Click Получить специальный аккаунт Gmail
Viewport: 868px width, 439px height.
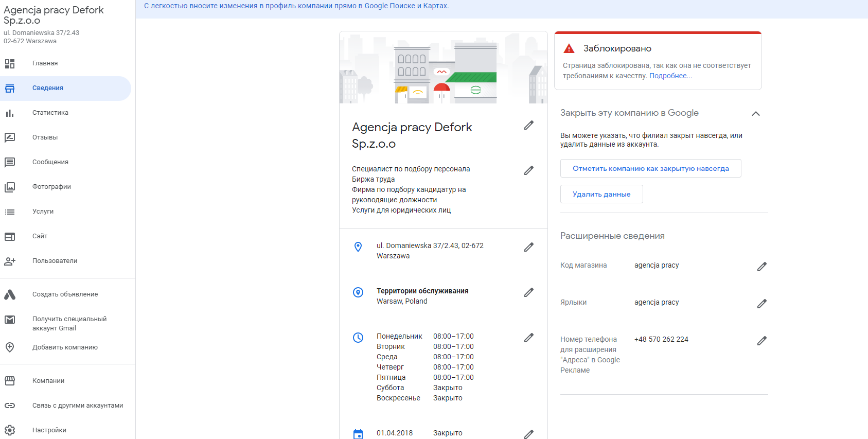tap(69, 324)
